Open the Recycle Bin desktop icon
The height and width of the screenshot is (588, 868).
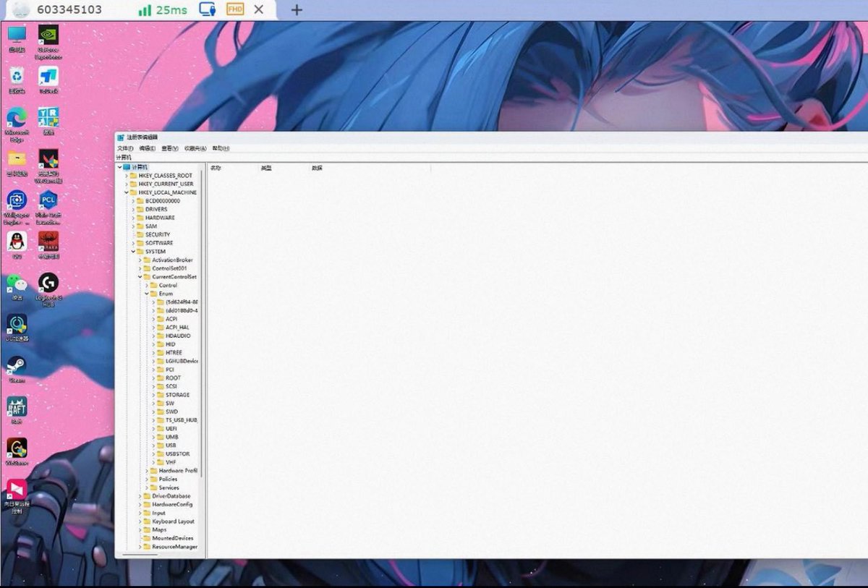17,80
